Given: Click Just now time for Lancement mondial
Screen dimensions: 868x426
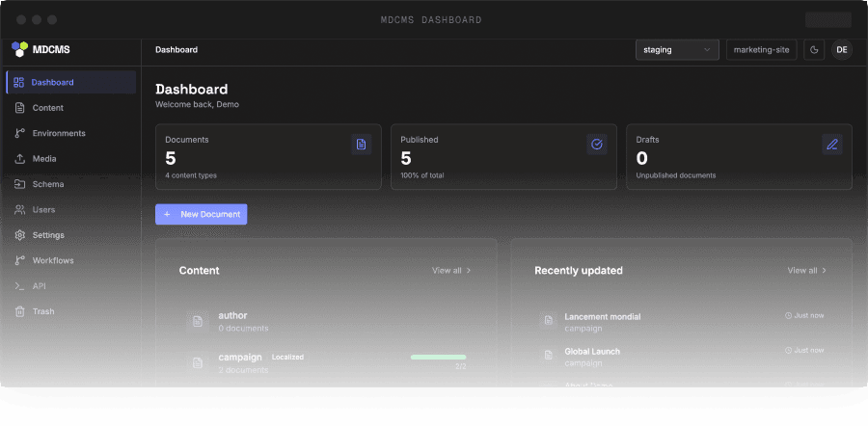Looking at the screenshot, I should [x=804, y=315].
